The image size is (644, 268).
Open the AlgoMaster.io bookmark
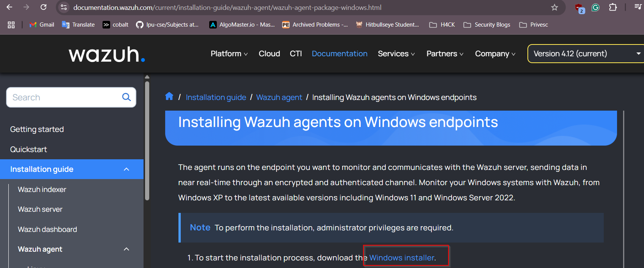tap(242, 25)
